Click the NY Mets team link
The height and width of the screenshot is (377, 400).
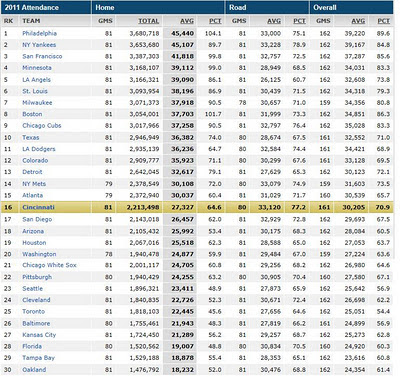click(34, 184)
